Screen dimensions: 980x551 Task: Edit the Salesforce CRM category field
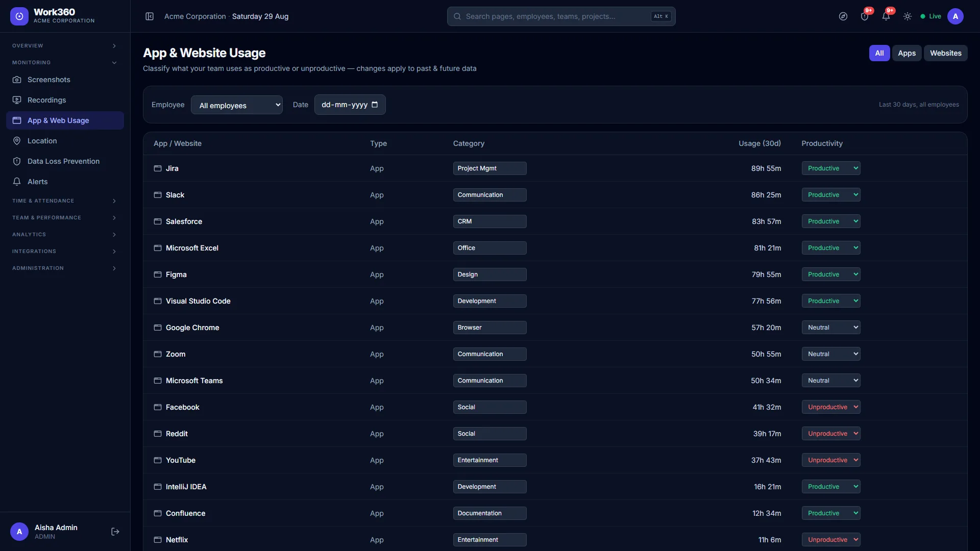click(490, 221)
